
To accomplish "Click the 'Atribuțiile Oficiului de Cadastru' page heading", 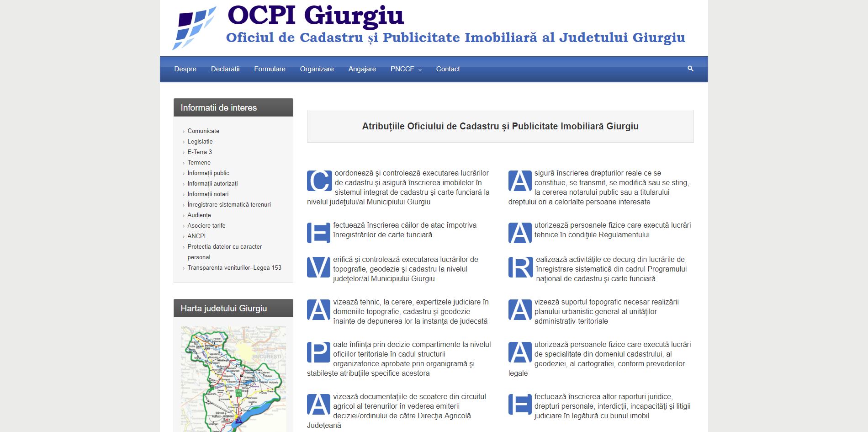I will (x=500, y=126).
